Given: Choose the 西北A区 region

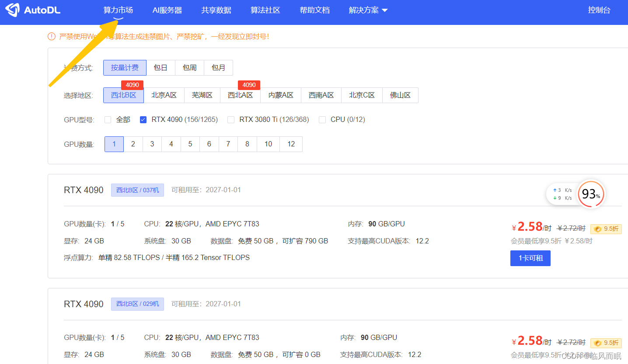Looking at the screenshot, I should coord(241,95).
